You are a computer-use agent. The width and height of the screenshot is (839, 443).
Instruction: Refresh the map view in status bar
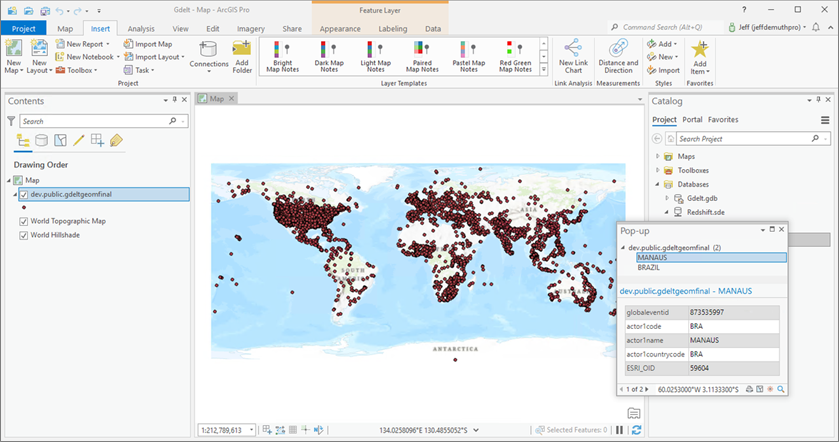636,430
